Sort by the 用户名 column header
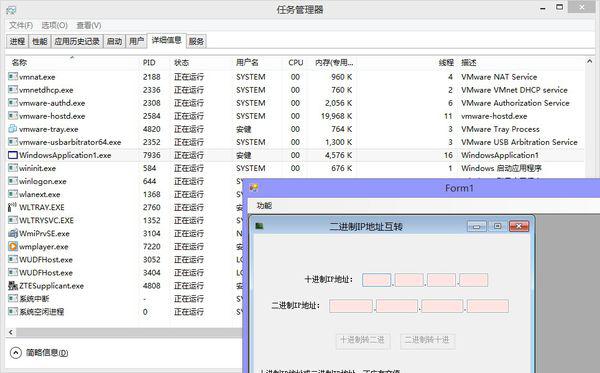600x373 pixels. [x=257, y=62]
